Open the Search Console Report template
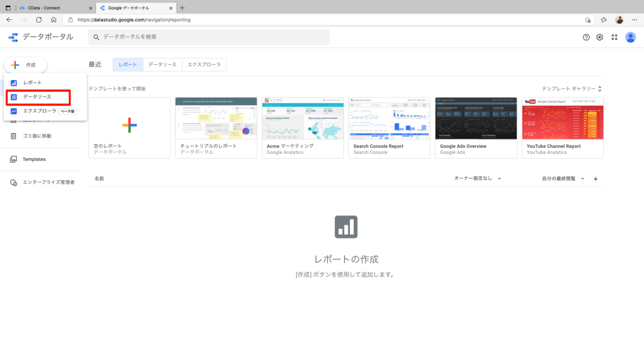The width and height of the screenshot is (644, 362). [389, 128]
